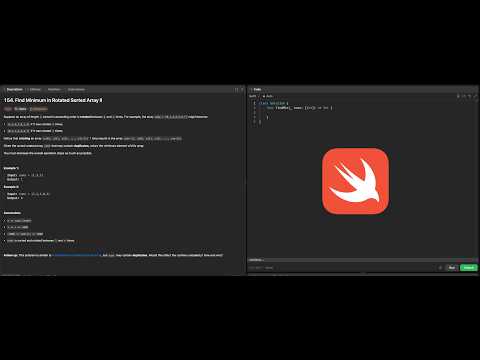Open the Editorial tab
This screenshot has width=480, height=360.
[34, 90]
